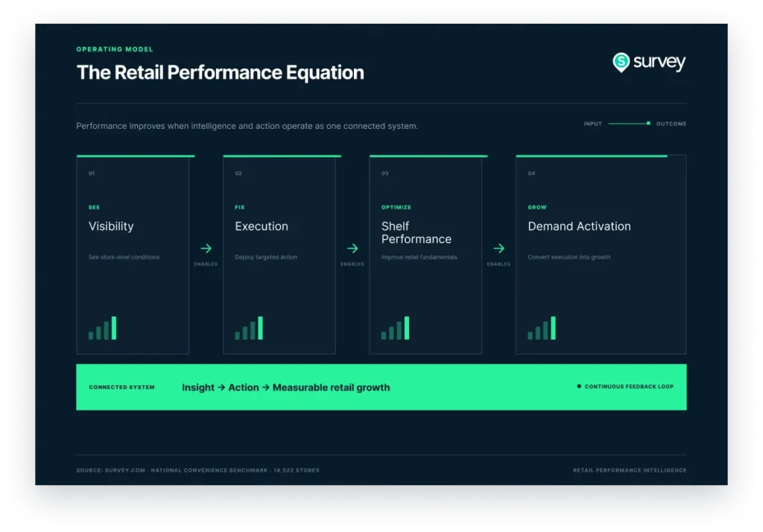Select the Demand Activation card title
This screenshot has height=532, width=763.
[x=579, y=227]
